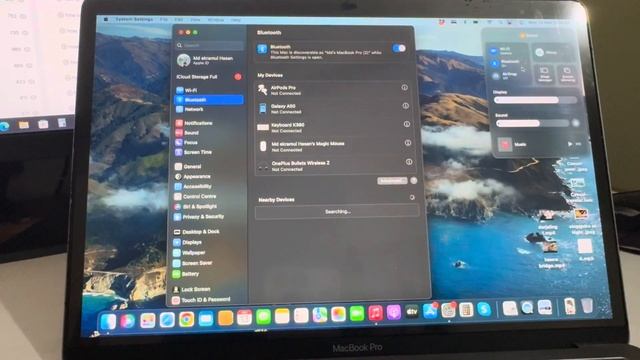Open Skype from the Dock
The width and height of the screenshot is (640, 360).
click(484, 309)
